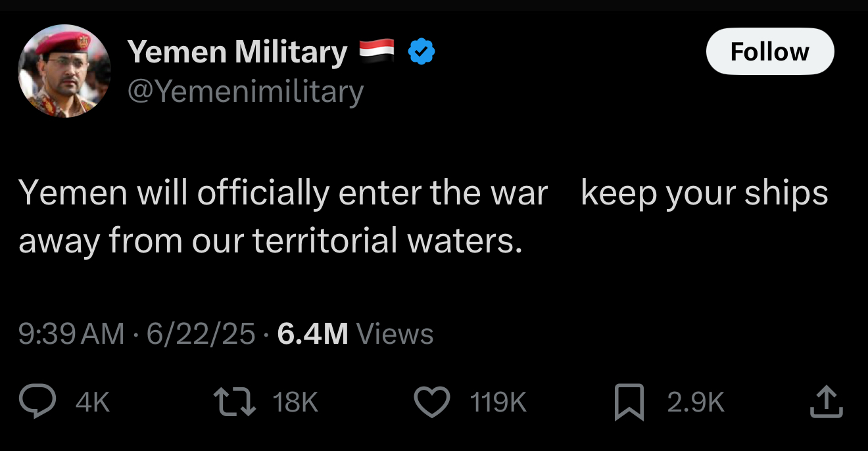868x451 pixels.
Task: Click the 9:39 AM timestamp
Action: 71,335
